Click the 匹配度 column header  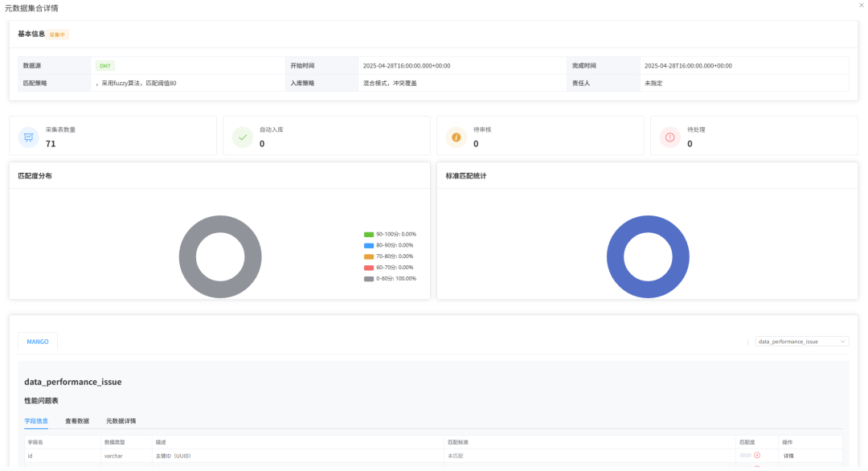pyautogui.click(x=747, y=442)
